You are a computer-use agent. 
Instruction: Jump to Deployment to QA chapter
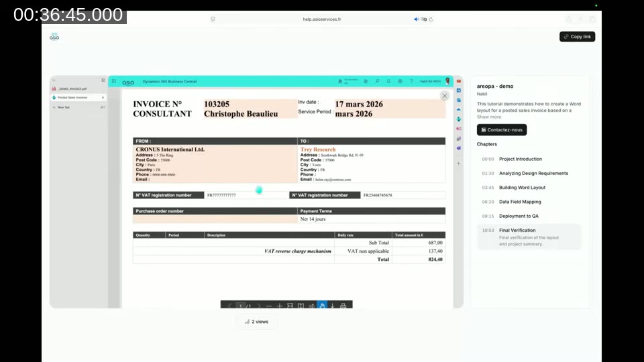pos(529,216)
